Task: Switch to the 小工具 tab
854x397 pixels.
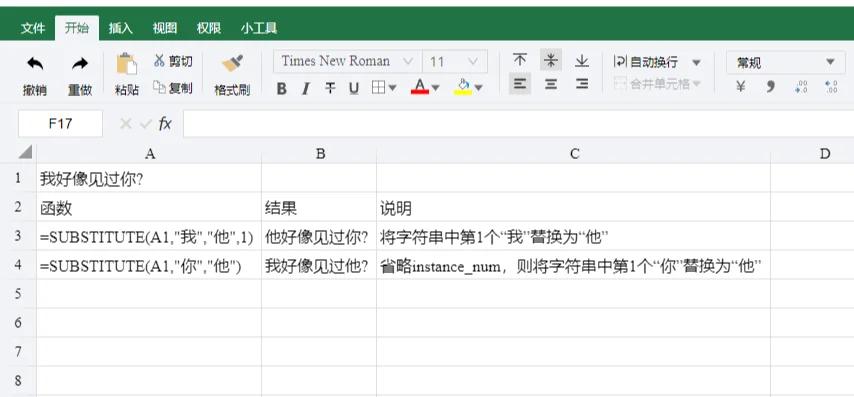Action: pyautogui.click(x=259, y=28)
